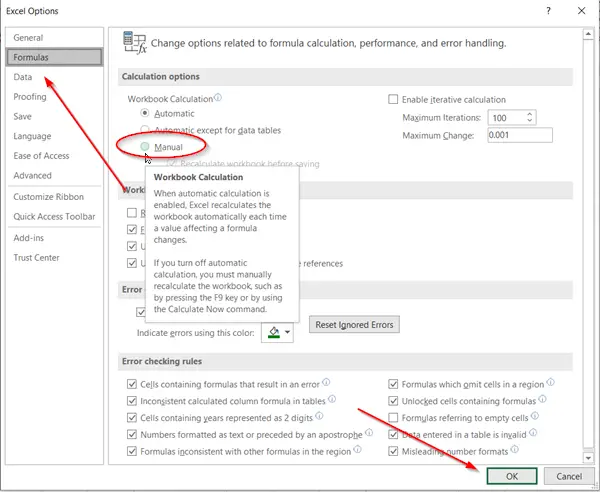This screenshot has width=600, height=492.
Task: Click info icon next to Workbook Calculation
Action: (218, 97)
